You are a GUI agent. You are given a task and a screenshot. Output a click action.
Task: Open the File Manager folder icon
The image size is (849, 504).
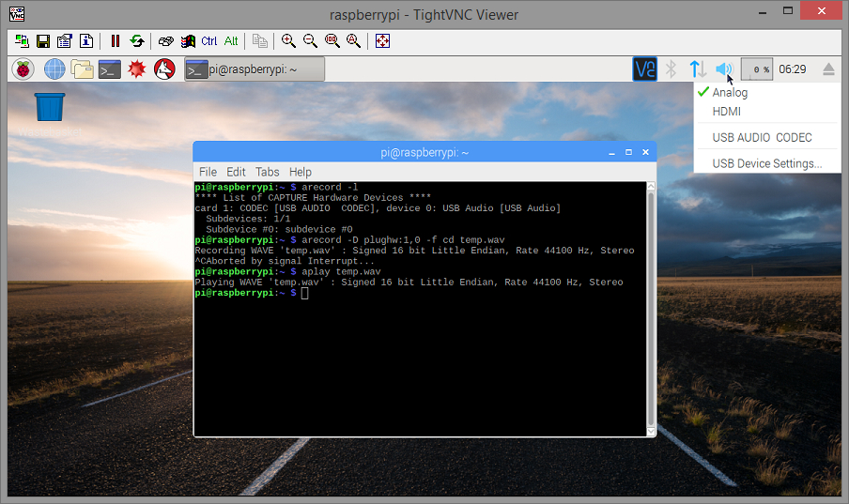[x=83, y=69]
